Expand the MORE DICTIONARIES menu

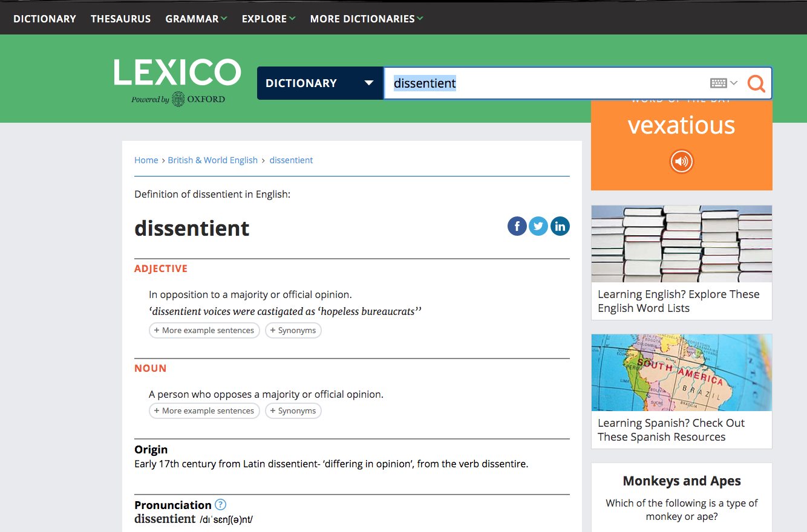pos(367,19)
